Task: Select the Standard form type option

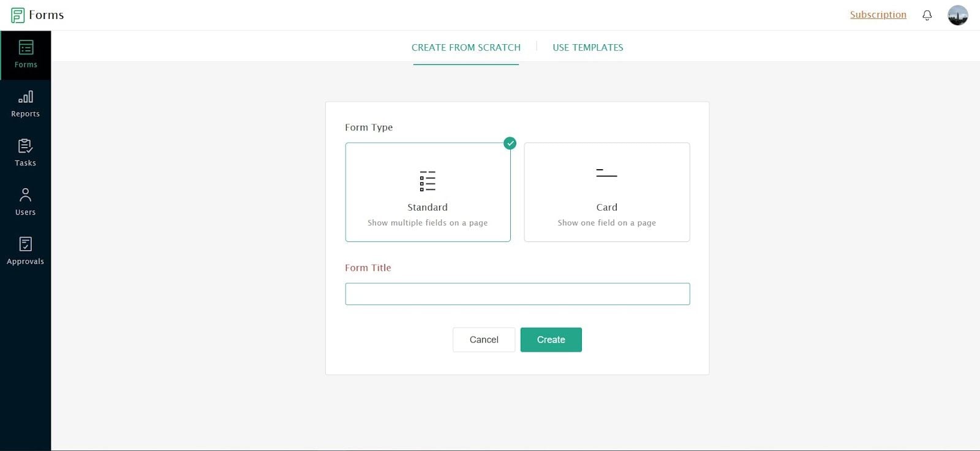Action: pos(428,192)
